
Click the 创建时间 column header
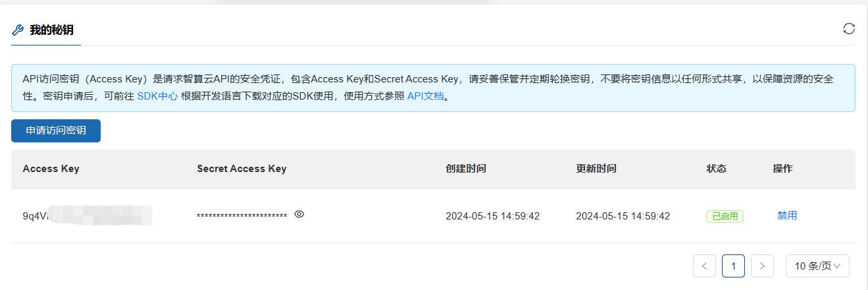pos(466,169)
